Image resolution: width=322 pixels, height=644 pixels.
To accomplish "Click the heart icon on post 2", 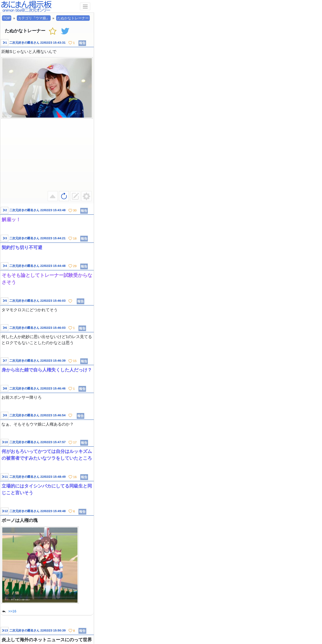I will (x=70, y=210).
